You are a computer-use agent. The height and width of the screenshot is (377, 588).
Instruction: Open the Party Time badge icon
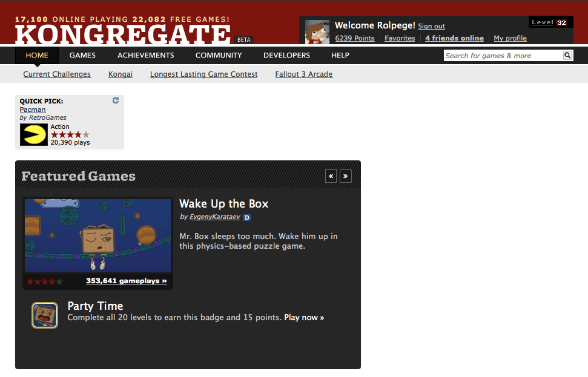tap(45, 315)
